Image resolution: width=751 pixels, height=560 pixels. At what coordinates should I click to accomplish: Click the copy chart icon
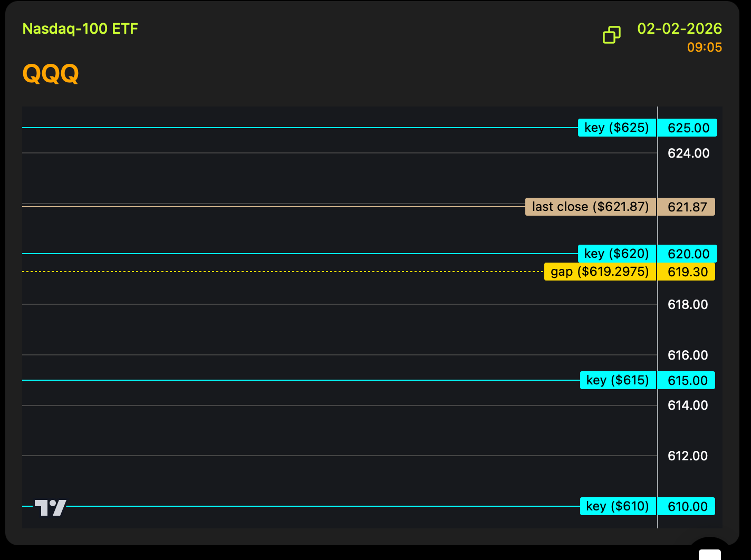point(611,35)
